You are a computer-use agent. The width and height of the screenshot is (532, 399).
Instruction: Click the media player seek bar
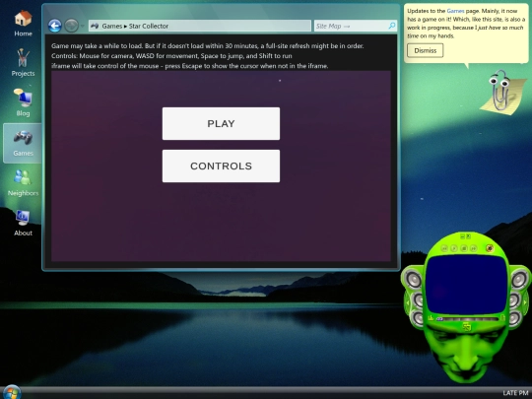click(468, 319)
